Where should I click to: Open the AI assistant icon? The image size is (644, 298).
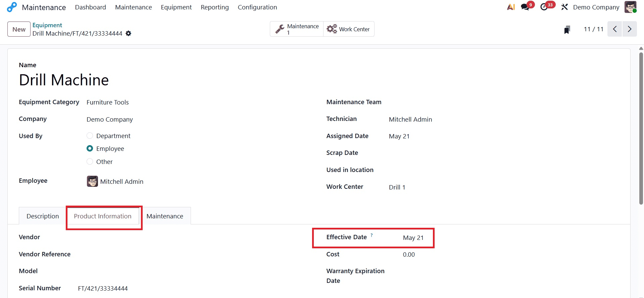point(511,7)
